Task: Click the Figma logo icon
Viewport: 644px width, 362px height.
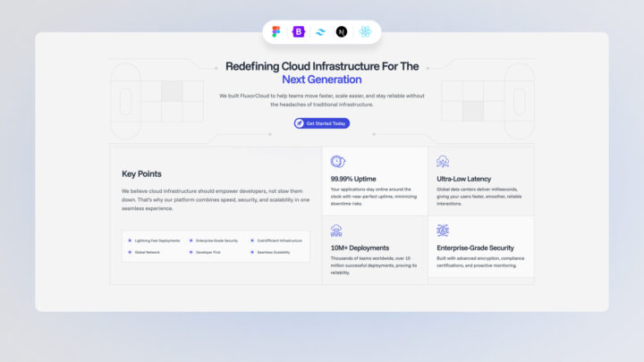Action: point(277,32)
